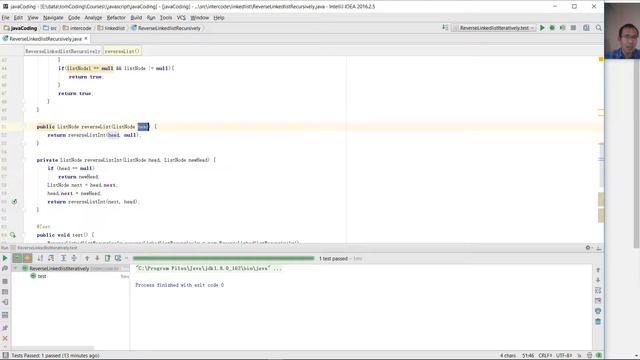The width and height of the screenshot is (640, 360).
Task: Toggle file read-only lock icon
Action: [580, 356]
